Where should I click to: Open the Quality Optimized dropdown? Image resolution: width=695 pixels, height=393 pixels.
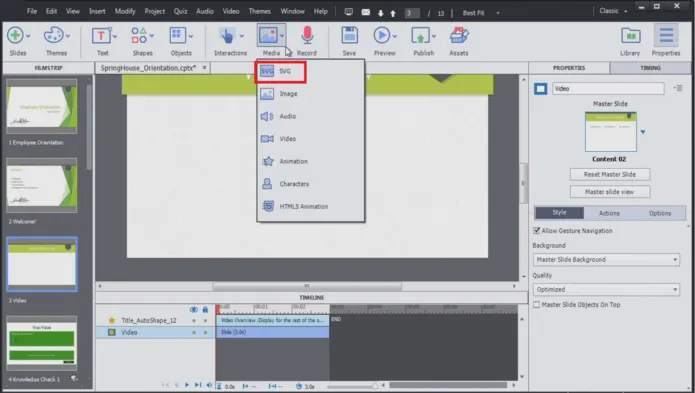coord(606,290)
